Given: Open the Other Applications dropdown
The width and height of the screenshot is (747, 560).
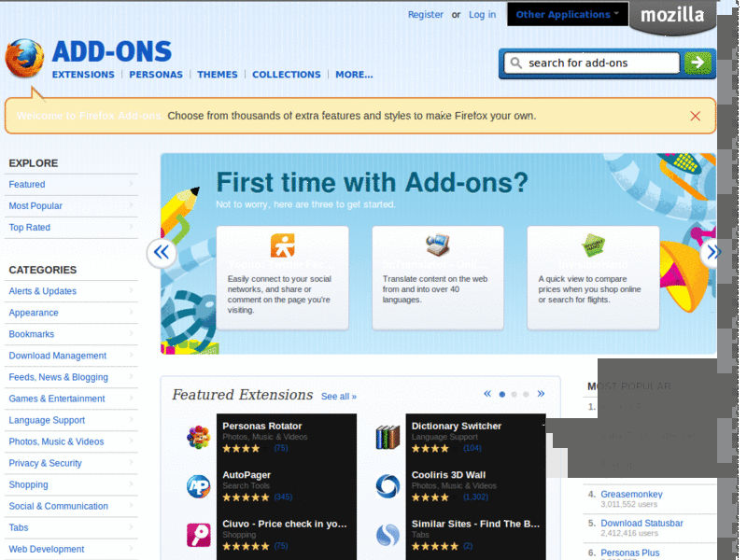Looking at the screenshot, I should [x=566, y=14].
